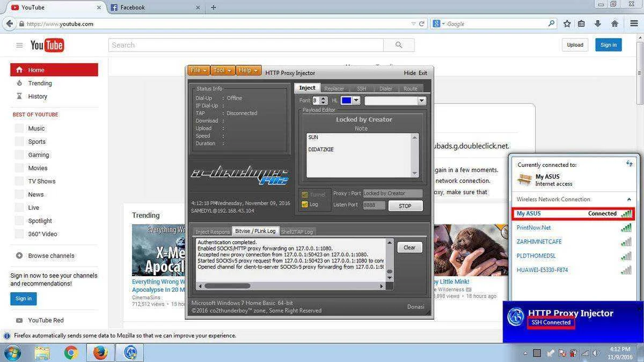Open File Explorer from taskbar

tap(42, 352)
